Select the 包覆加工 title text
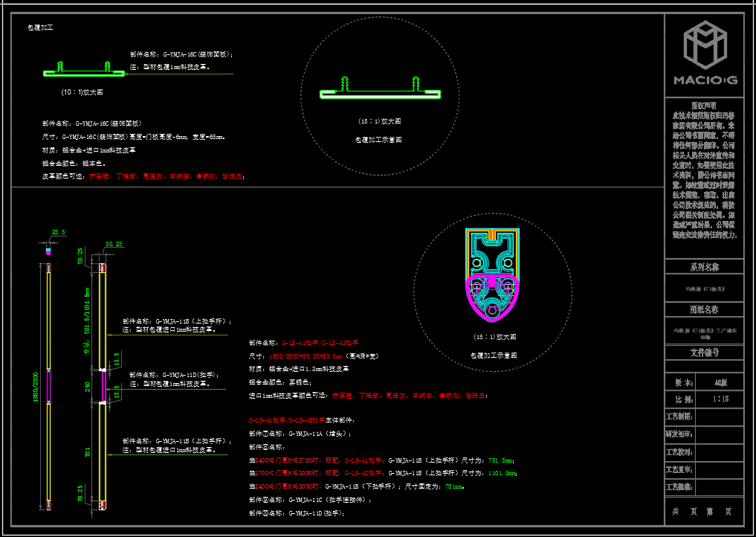The width and height of the screenshot is (756, 537). [40, 28]
